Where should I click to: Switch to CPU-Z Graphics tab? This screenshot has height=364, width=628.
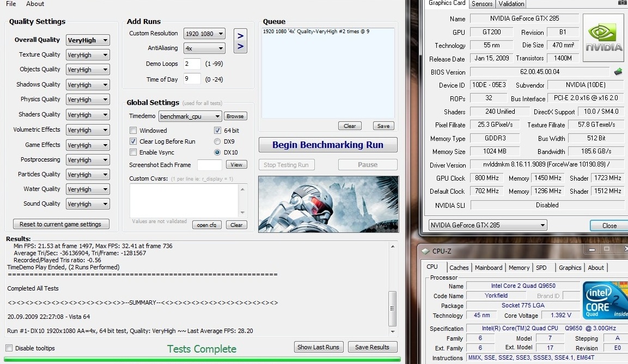pos(570,268)
